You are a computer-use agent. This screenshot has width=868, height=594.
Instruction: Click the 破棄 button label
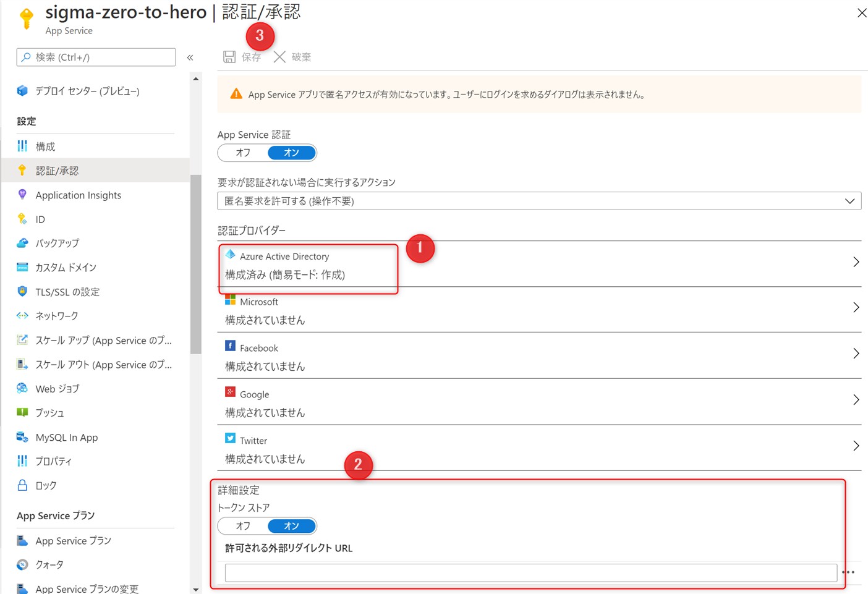[301, 57]
